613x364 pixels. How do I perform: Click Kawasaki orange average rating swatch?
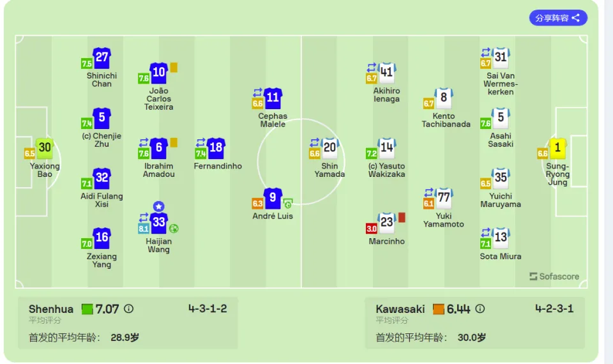439,309
